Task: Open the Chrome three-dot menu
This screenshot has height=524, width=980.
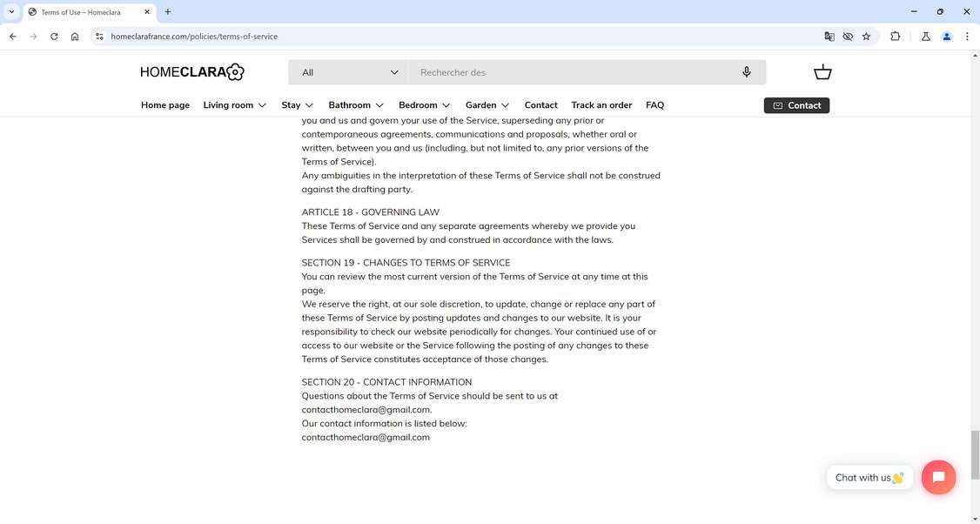Action: point(966,37)
